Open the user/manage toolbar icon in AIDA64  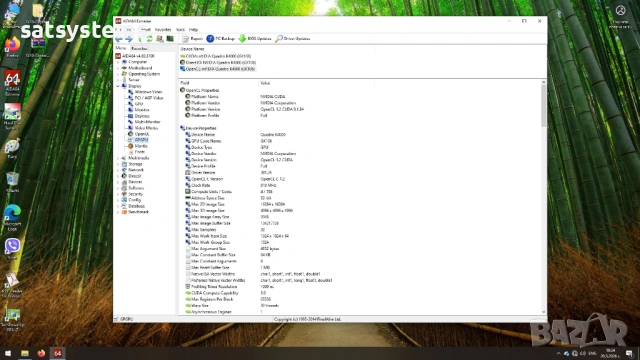pos(160,39)
